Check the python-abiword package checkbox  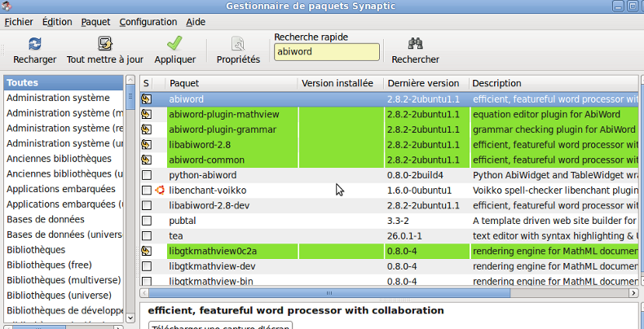pos(147,175)
